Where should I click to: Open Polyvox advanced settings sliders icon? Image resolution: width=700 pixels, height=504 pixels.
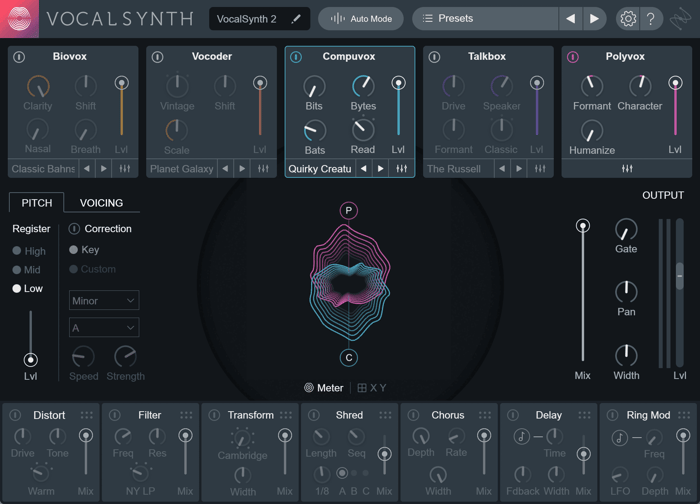(627, 169)
